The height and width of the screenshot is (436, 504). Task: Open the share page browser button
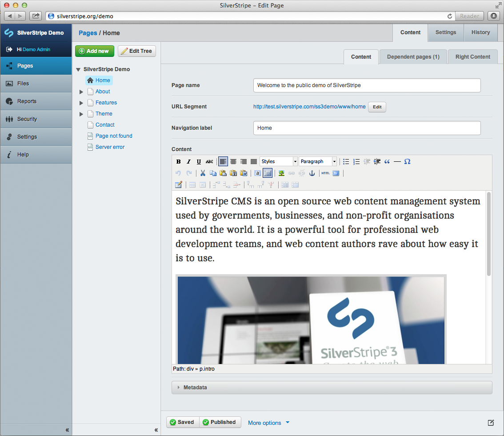click(x=36, y=16)
